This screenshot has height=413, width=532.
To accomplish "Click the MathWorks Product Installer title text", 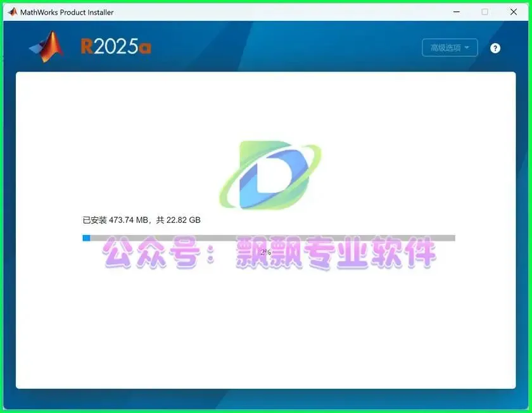I will (67, 12).
